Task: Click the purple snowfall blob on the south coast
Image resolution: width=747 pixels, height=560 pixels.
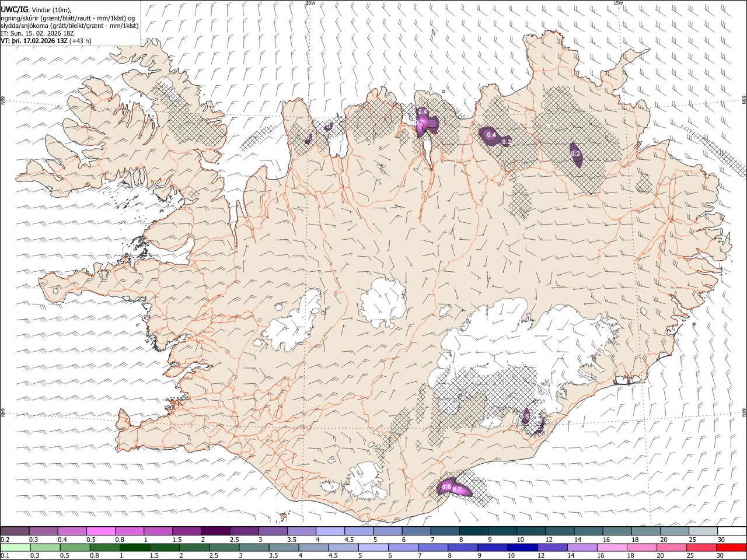Action: [454, 487]
